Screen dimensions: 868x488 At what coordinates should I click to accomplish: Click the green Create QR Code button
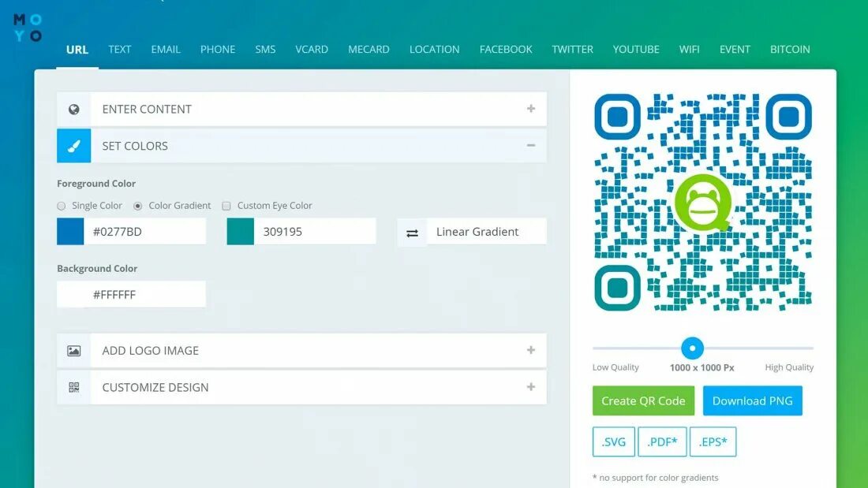pyautogui.click(x=643, y=400)
